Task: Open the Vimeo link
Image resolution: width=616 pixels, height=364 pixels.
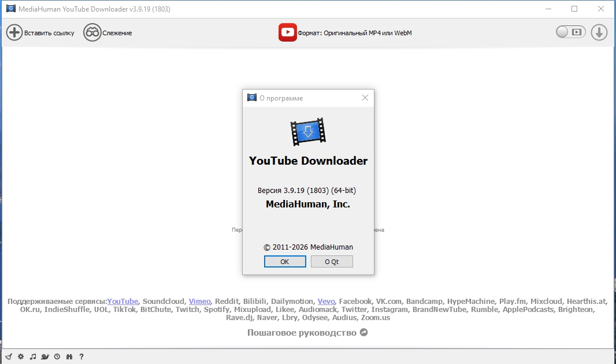Action: [x=199, y=301]
